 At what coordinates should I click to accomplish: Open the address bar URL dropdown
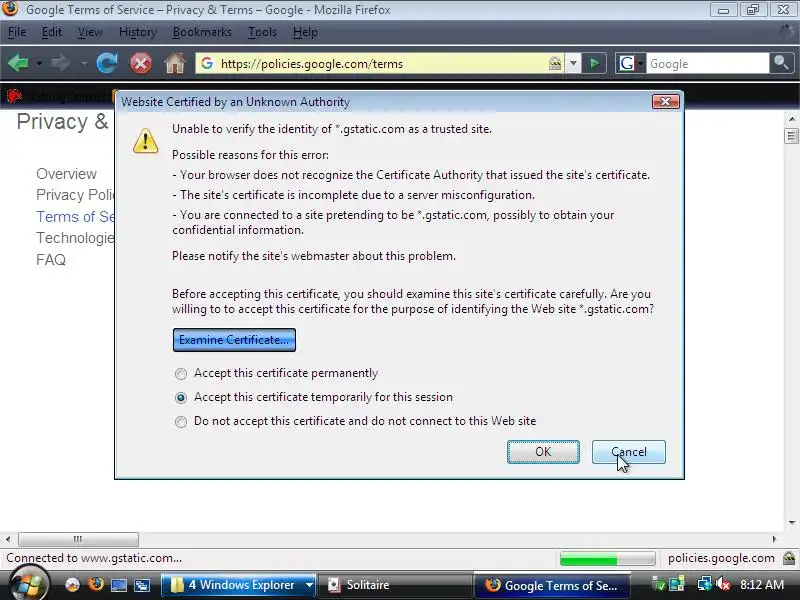click(573, 63)
